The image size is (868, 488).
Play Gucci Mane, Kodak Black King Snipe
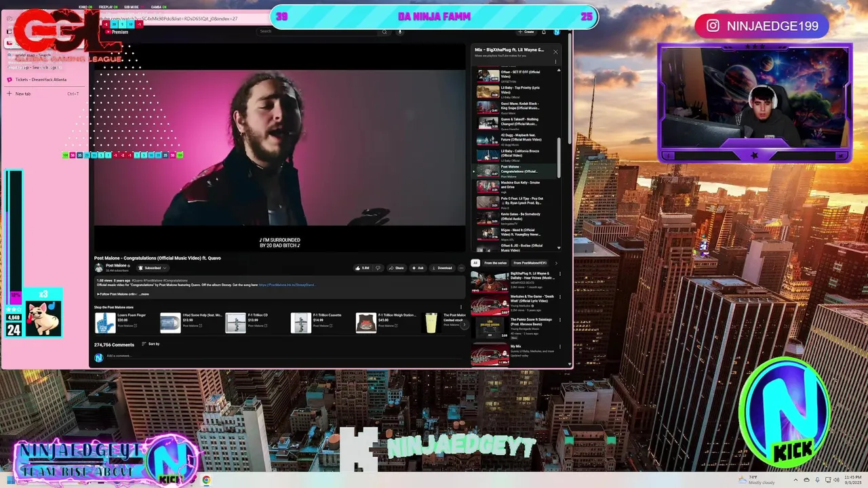point(515,108)
